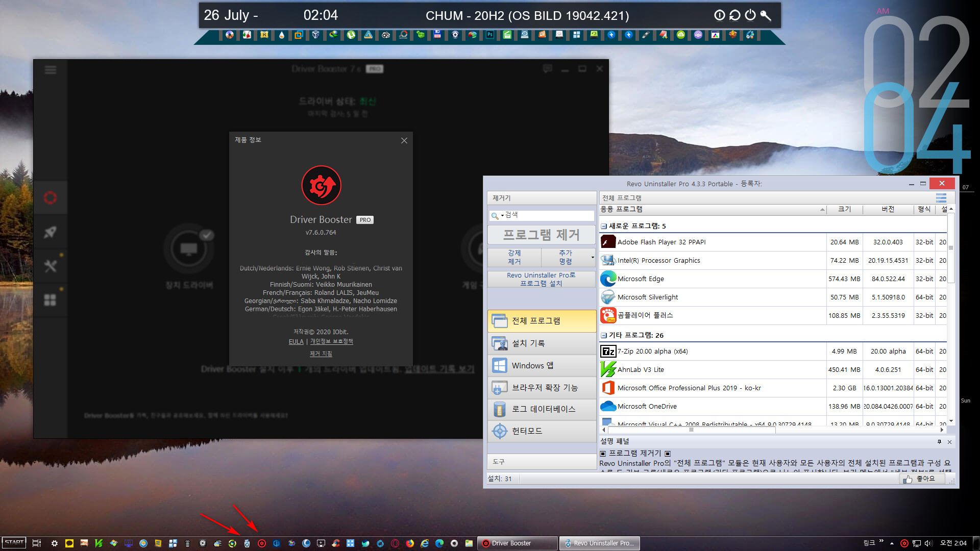980x551 pixels.
Task: Sort by 응용 프로그램 column header
Action: pos(713,209)
